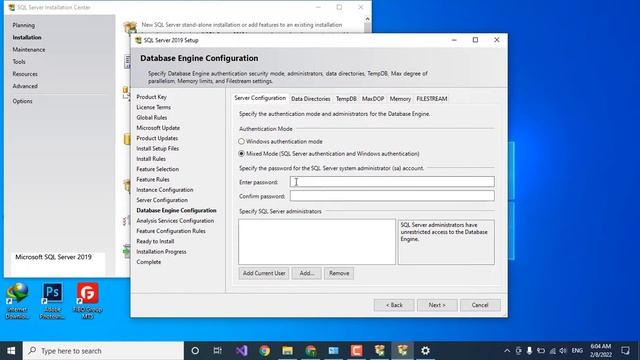Proceed with the Next > button
Viewport: 640px width, 360px height.
(x=437, y=305)
